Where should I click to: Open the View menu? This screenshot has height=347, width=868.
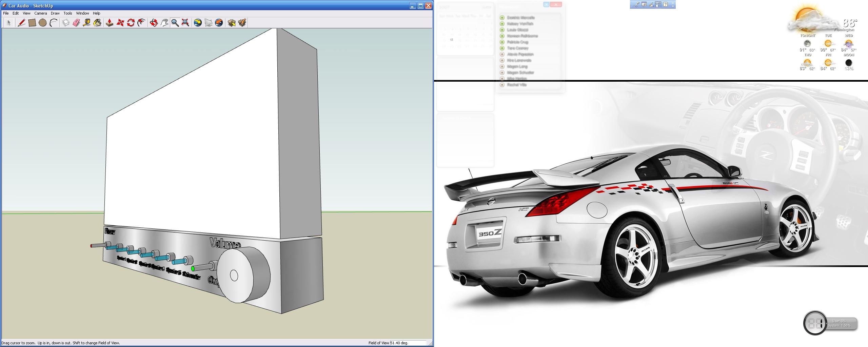(x=26, y=13)
